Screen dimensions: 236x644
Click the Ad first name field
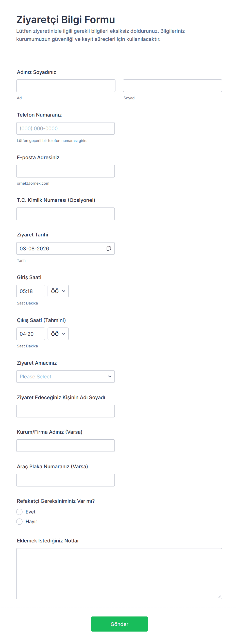click(66, 86)
